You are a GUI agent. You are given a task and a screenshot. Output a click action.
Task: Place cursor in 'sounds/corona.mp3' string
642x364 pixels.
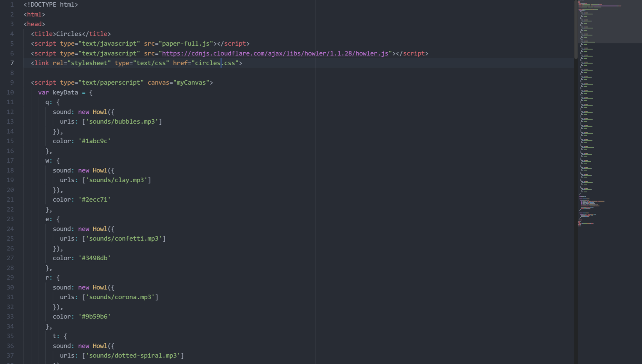[x=120, y=297]
